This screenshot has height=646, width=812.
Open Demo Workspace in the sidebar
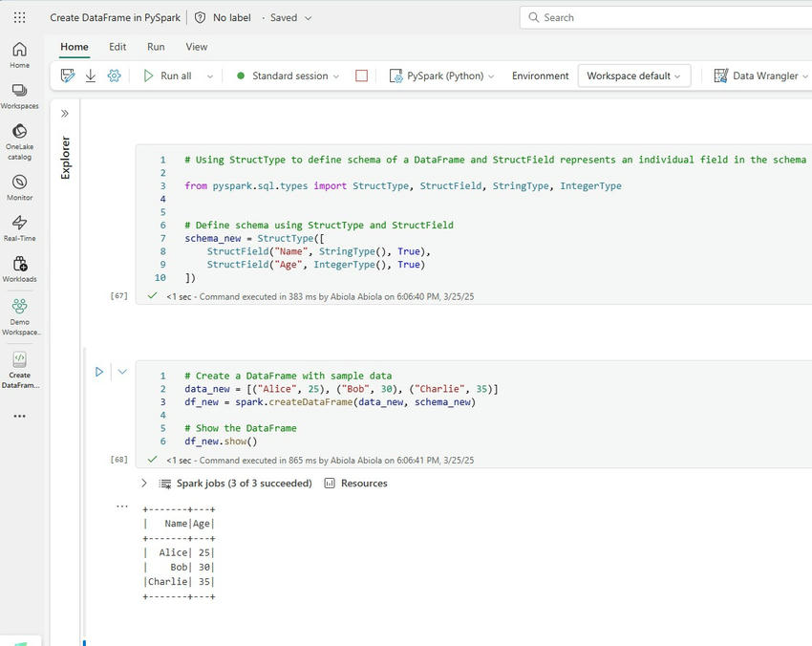tap(20, 317)
